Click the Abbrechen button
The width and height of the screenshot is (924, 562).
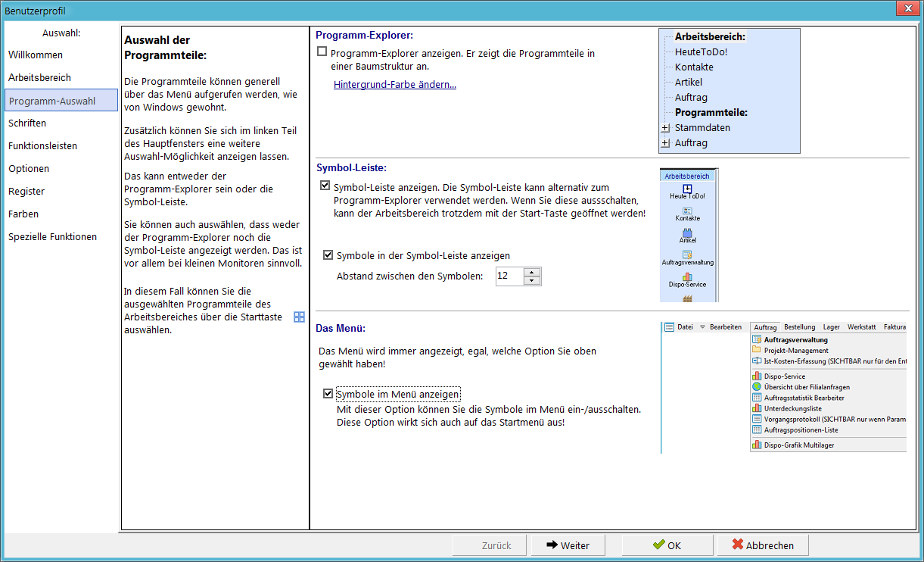click(763, 545)
